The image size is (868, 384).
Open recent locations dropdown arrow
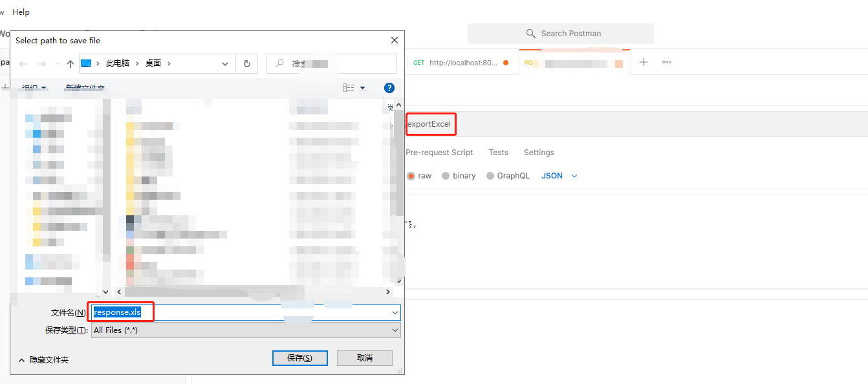pos(57,64)
